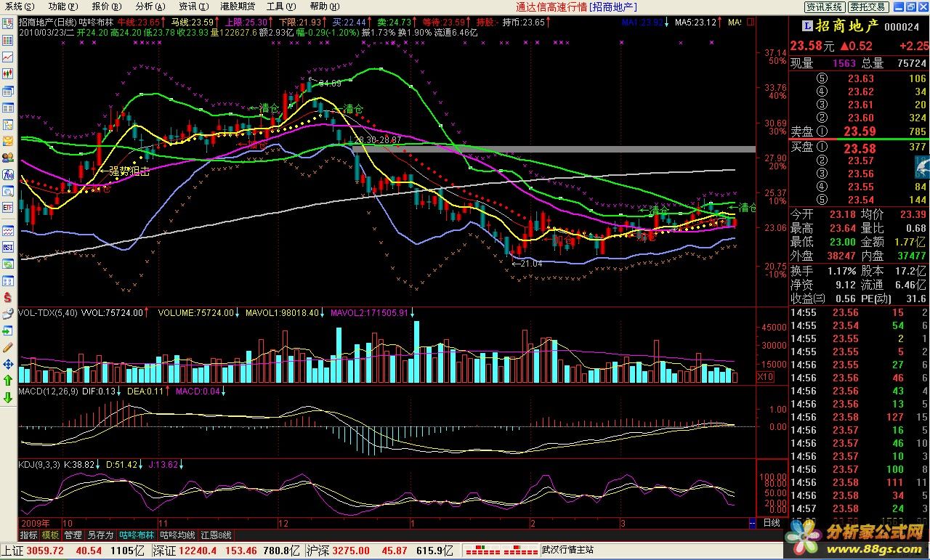Click the 强势狙击 label on the chart

(x=130, y=172)
